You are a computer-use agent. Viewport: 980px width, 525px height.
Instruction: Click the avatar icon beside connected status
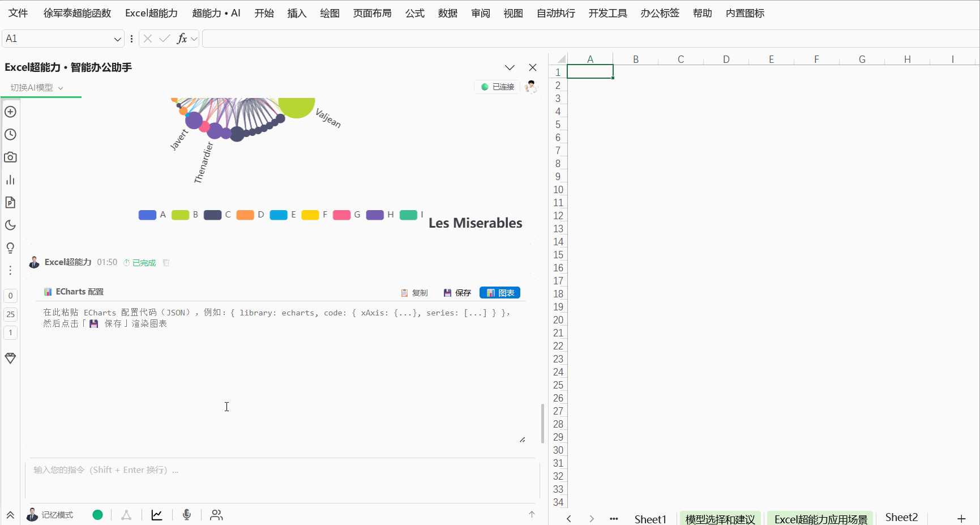coord(530,87)
